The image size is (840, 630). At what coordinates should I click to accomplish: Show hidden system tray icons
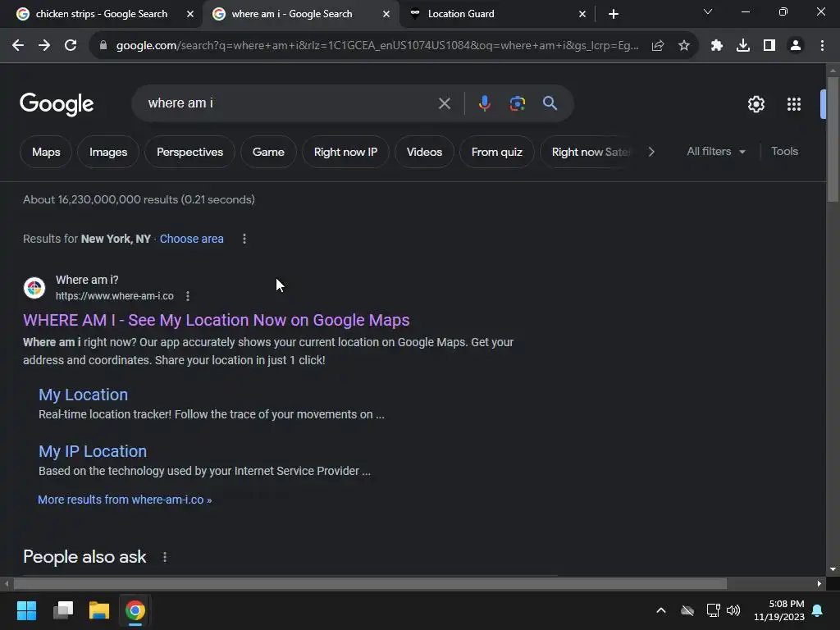(x=661, y=610)
